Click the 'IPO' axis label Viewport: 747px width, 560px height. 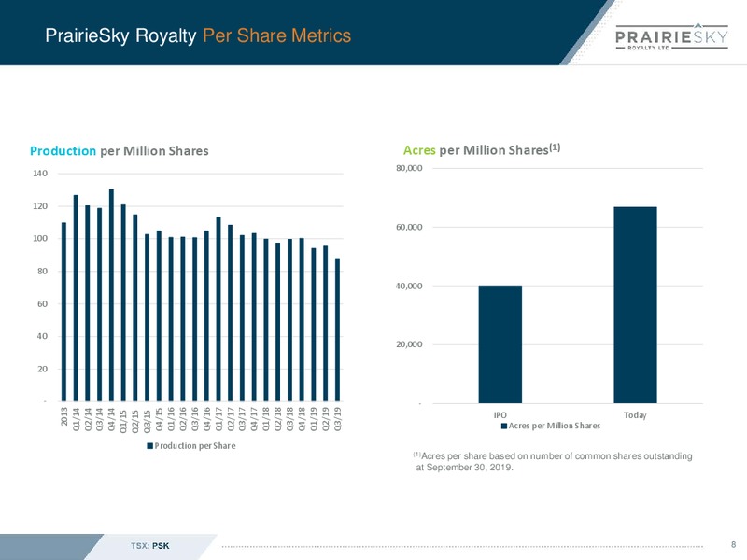click(x=500, y=415)
